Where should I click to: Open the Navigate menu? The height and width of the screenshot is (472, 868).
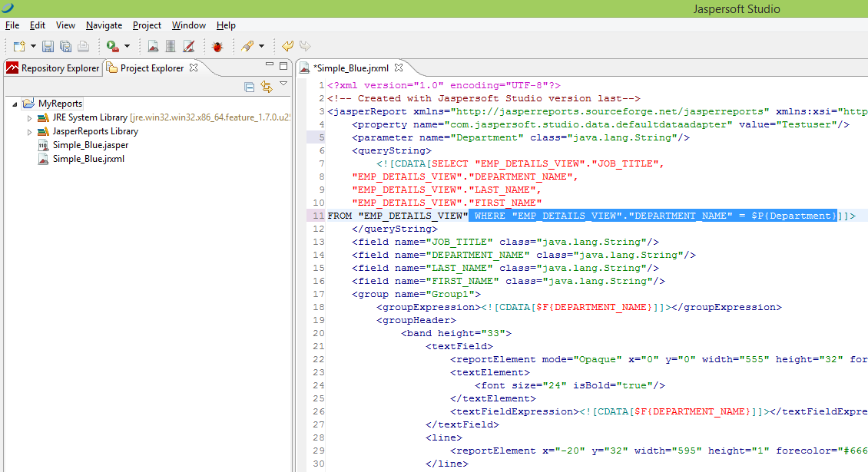coord(104,25)
